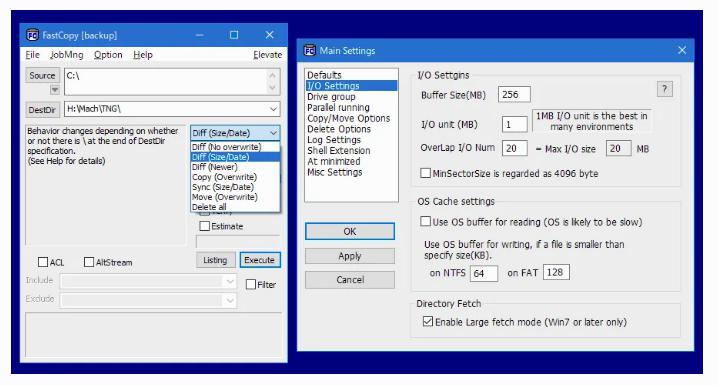Collapse the Diff (Size/Date) mode combo box

click(273, 133)
